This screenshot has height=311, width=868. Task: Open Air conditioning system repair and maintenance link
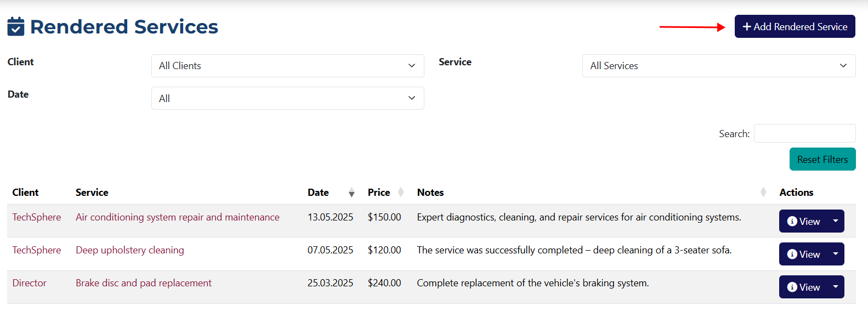point(178,217)
